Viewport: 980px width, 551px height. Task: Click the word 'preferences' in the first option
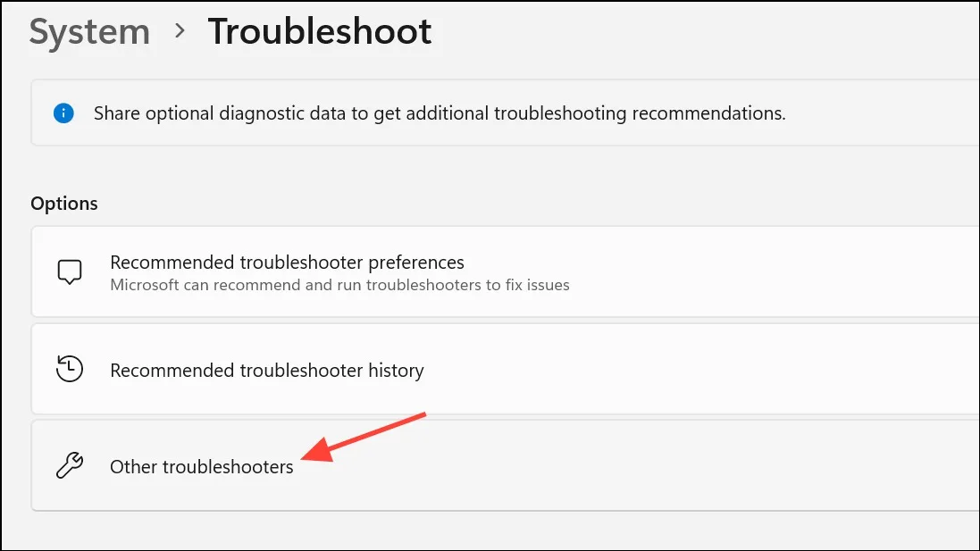coord(416,263)
